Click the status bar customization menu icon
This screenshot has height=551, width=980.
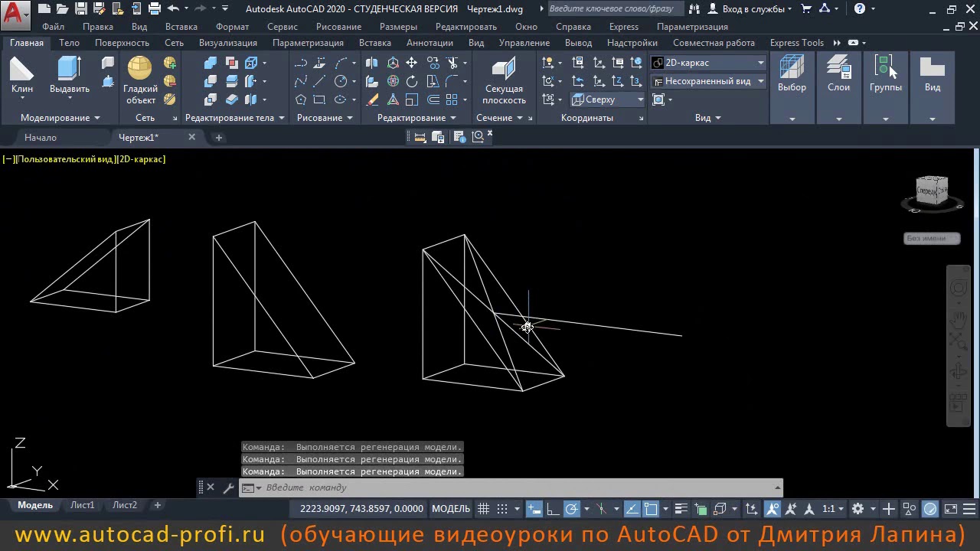(967, 508)
